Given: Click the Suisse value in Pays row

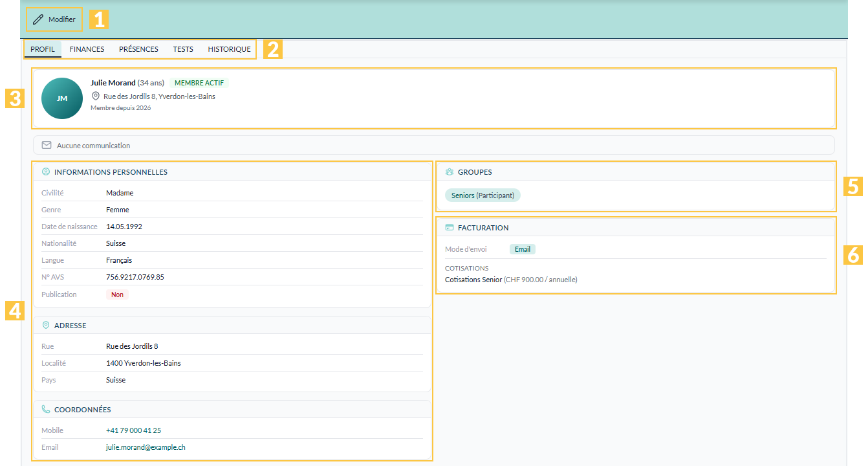Looking at the screenshot, I should pyautogui.click(x=116, y=380).
